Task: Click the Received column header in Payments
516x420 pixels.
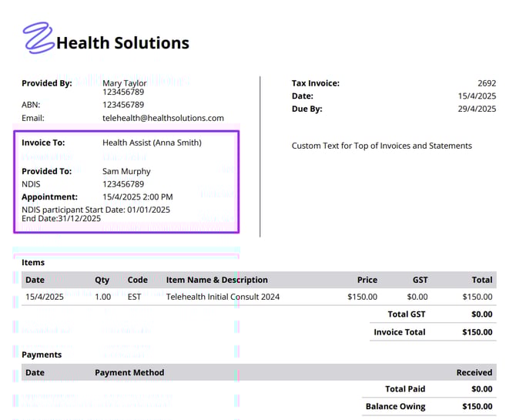Action: (x=474, y=372)
